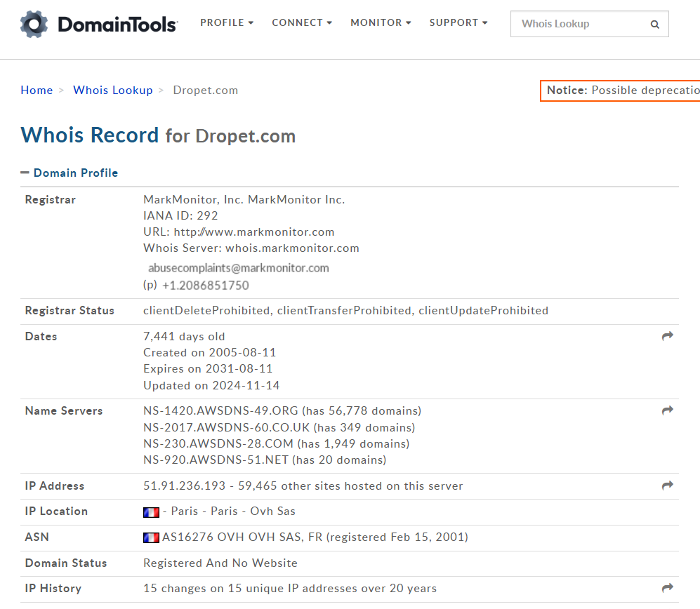Click name server NS-2017.AWSDNS-60.CO.UK
The image size is (700, 609).
pos(226,427)
